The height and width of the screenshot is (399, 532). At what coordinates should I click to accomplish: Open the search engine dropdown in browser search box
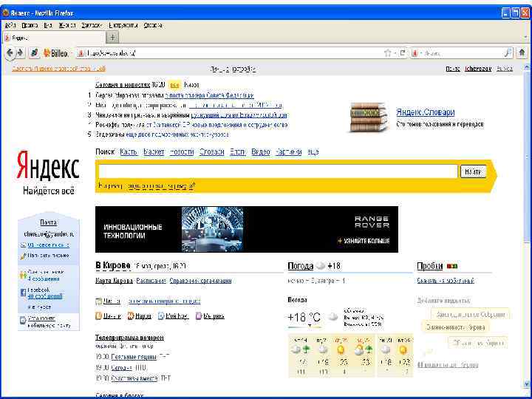point(416,53)
